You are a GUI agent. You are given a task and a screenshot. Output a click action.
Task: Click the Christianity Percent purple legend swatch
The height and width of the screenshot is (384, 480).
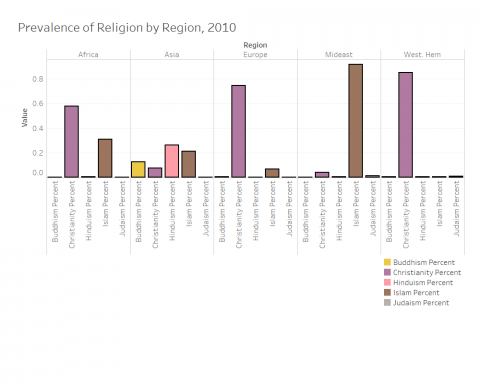click(x=387, y=272)
